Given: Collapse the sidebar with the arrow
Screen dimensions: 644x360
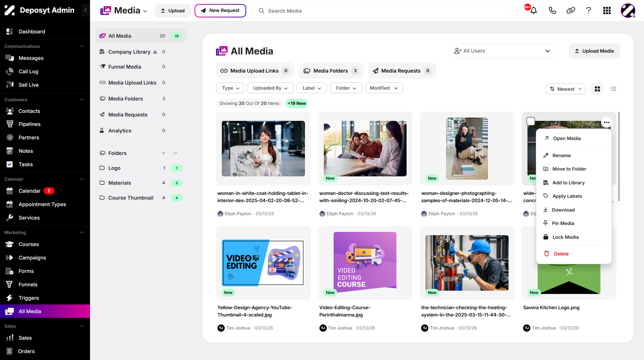Looking at the screenshot, I should click(85, 10).
